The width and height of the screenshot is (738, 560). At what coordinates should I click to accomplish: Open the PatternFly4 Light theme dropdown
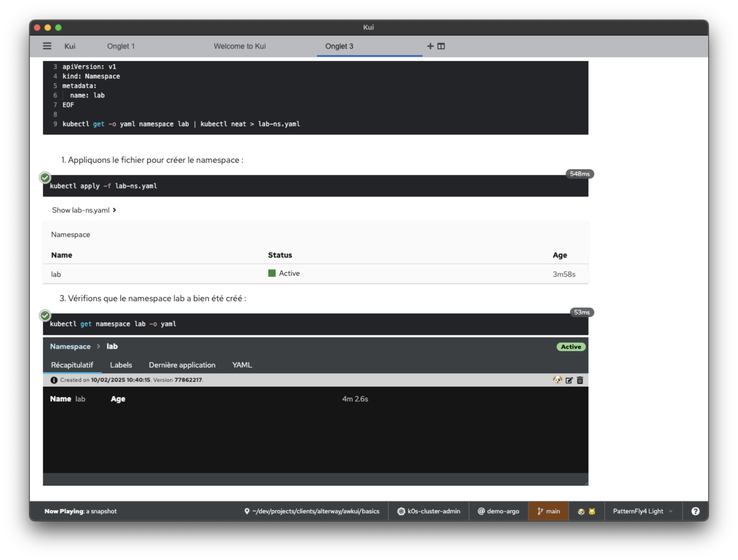[643, 511]
